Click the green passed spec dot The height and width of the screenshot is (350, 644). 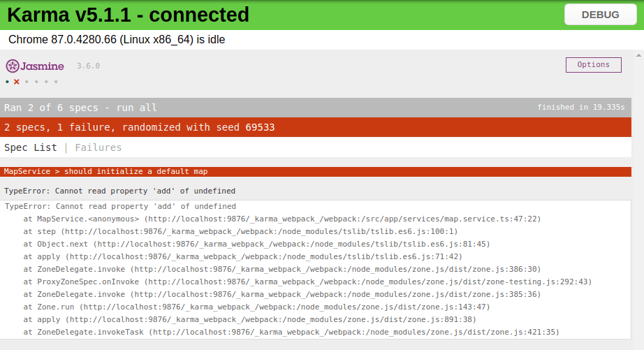coord(7,82)
